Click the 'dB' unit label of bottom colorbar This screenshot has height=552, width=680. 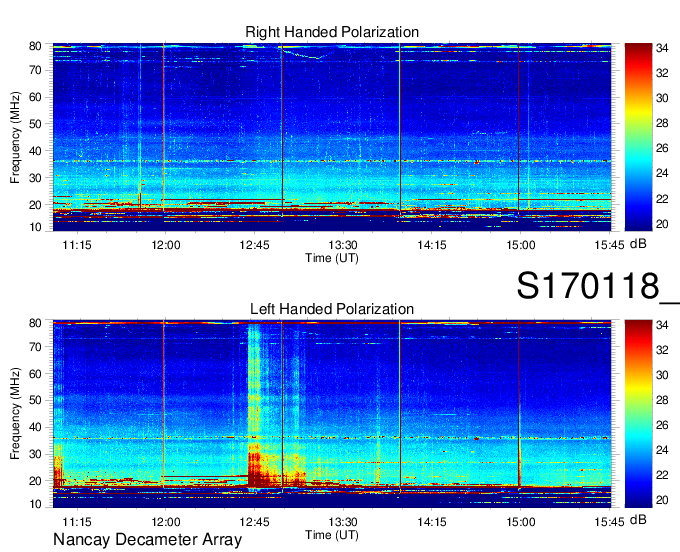638,520
